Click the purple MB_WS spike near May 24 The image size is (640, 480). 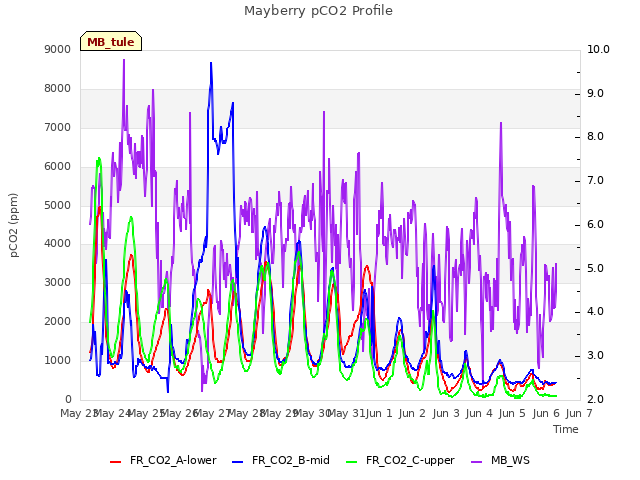coord(124,60)
